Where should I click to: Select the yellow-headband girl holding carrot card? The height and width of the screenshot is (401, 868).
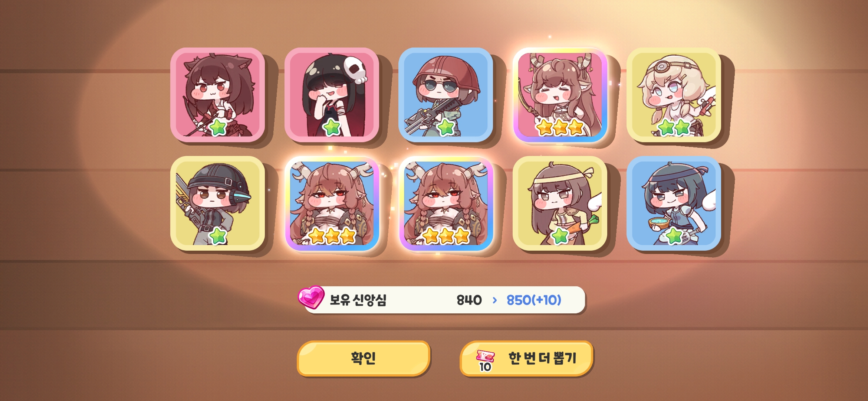pos(560,203)
